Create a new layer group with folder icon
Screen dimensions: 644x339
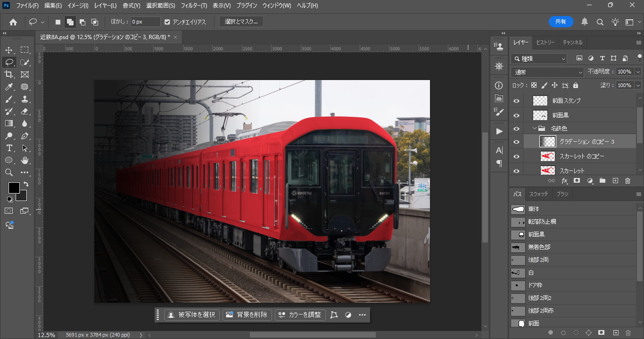pyautogui.click(x=602, y=181)
